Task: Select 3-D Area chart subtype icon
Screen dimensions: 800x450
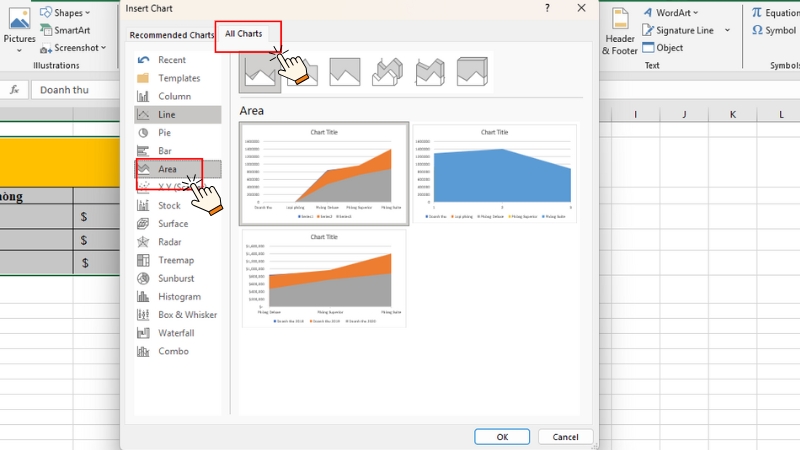Action: coord(387,71)
